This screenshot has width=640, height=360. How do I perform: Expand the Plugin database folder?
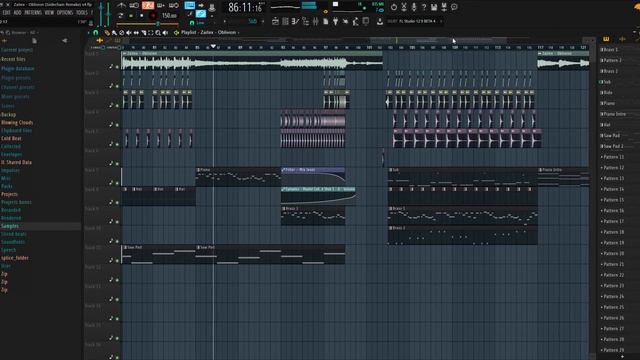(x=18, y=69)
